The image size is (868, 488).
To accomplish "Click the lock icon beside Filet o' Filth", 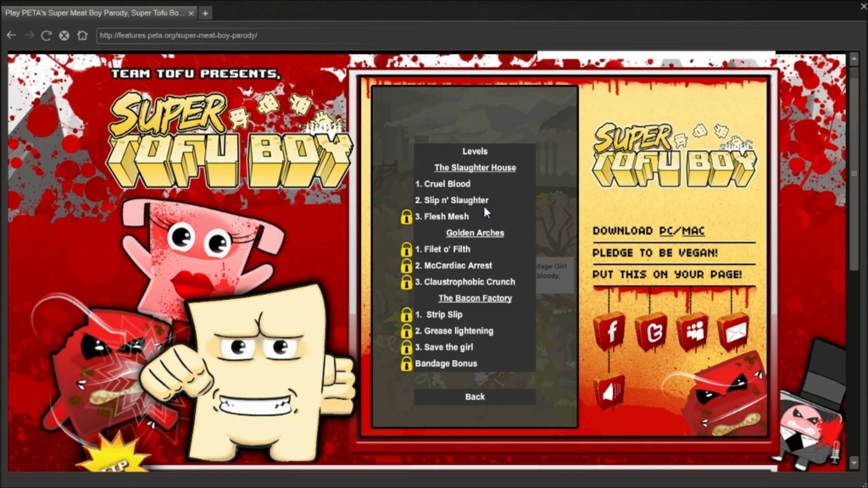I will click(x=406, y=250).
